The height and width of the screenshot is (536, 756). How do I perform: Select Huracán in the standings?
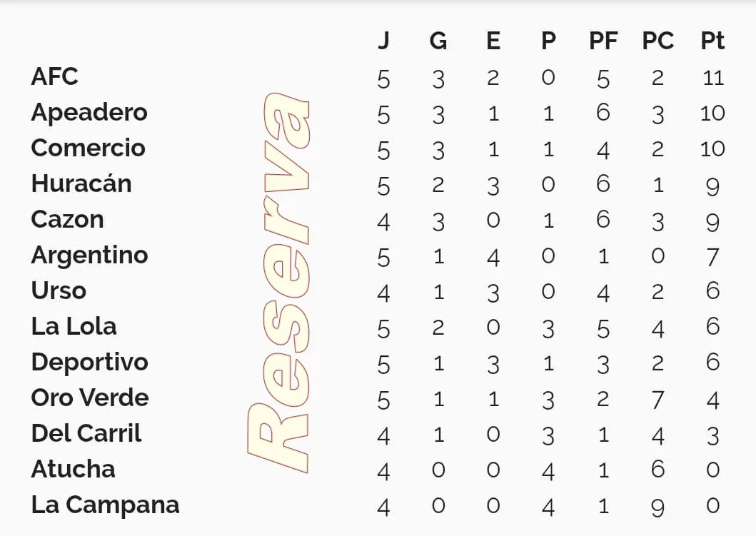click(81, 183)
